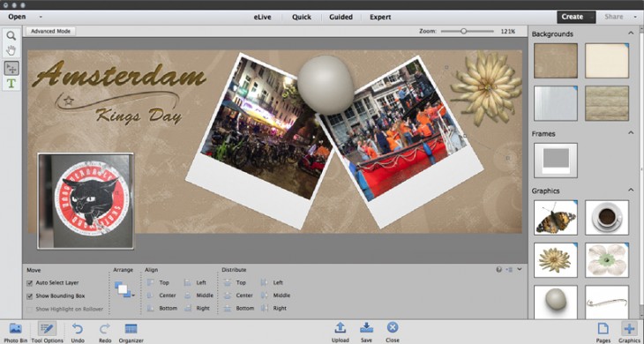Open the Open dropdown arrow
The image size is (644, 344).
(41, 18)
